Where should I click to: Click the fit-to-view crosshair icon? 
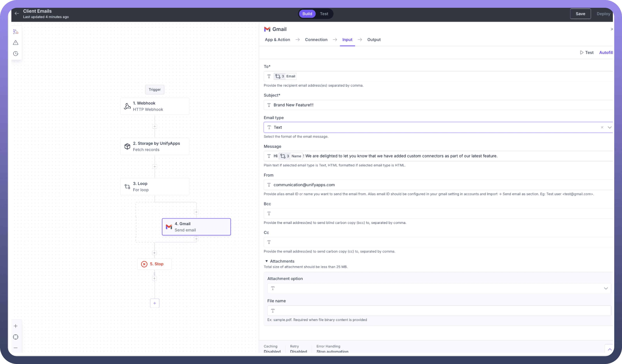pyautogui.click(x=16, y=337)
